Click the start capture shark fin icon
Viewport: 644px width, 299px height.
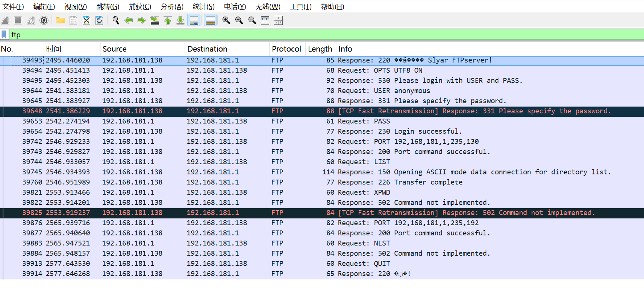pos(5,20)
